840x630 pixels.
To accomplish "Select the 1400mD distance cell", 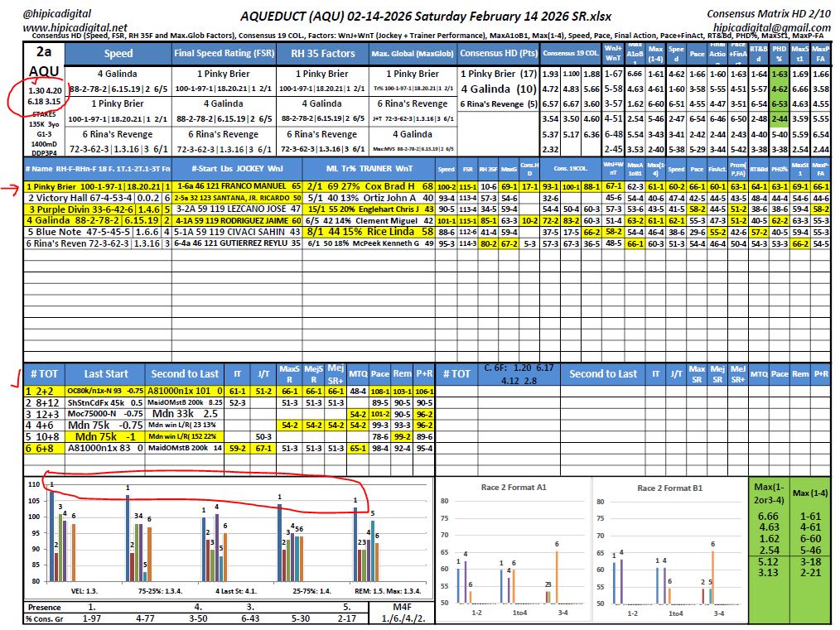I will pyautogui.click(x=43, y=143).
